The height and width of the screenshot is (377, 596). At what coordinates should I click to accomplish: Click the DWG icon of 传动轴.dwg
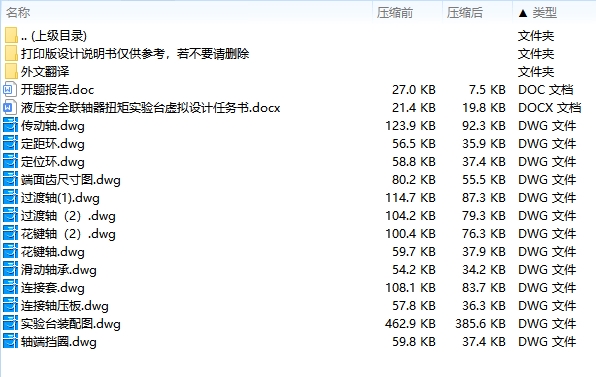tap(10, 125)
